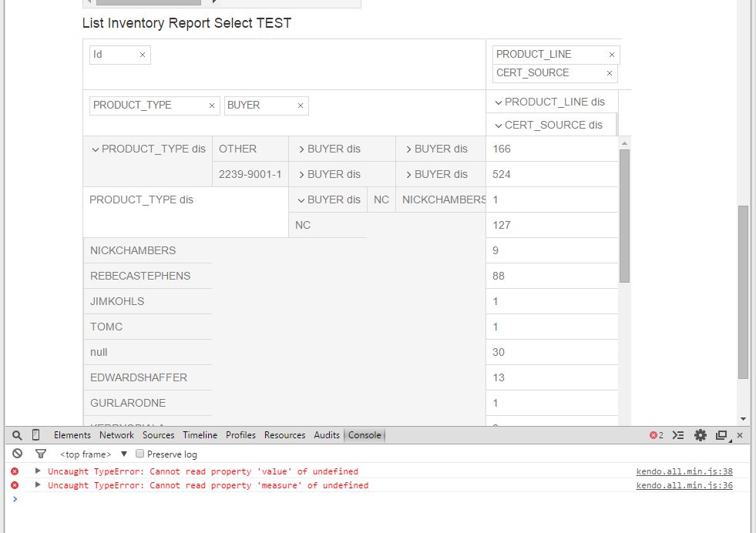Open the DevTools settings gear
The width and height of the screenshot is (756, 533).
tap(700, 435)
